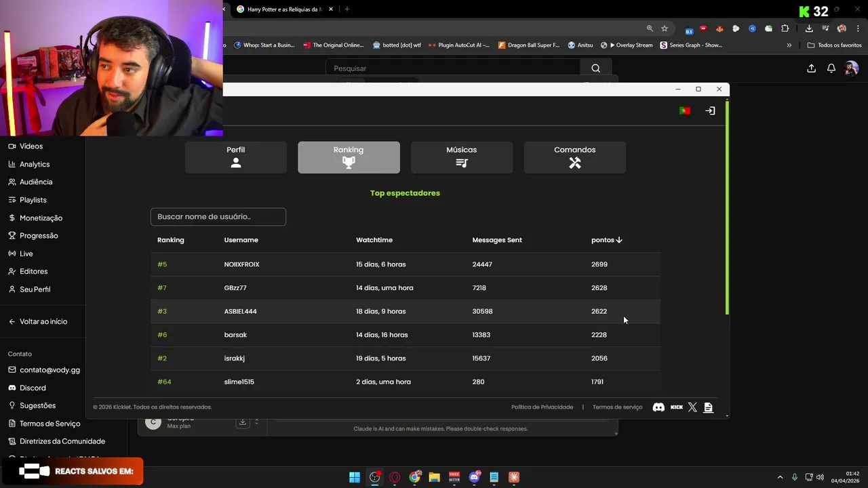Image resolution: width=868 pixels, height=488 pixels.
Task: Expand hidden bookmarks chevron
Action: pyautogui.click(x=789, y=45)
